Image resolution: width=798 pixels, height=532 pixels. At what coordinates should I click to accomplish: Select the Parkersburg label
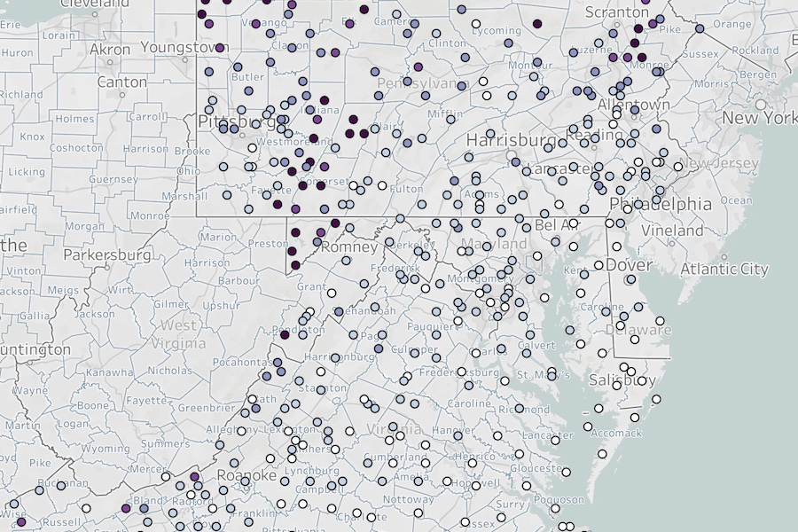pos(107,254)
